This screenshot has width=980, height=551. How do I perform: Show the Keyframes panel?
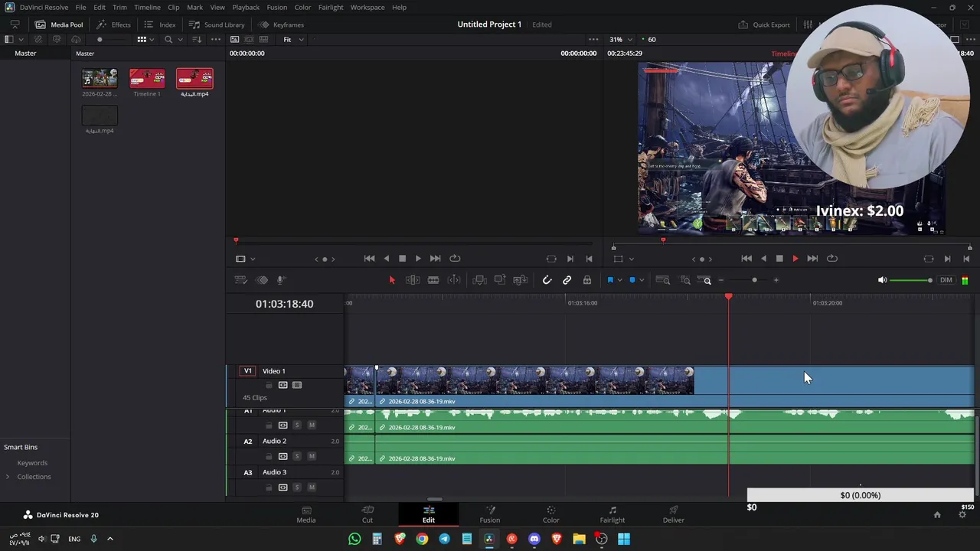pyautogui.click(x=281, y=24)
